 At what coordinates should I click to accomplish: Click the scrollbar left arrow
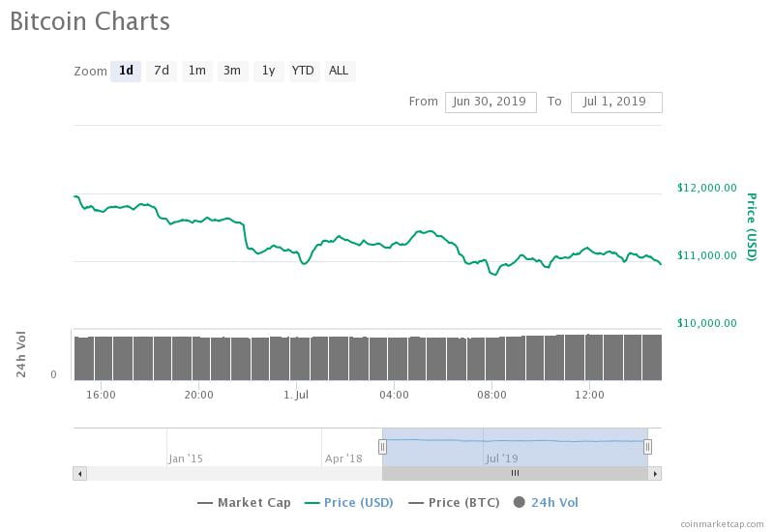[79, 473]
